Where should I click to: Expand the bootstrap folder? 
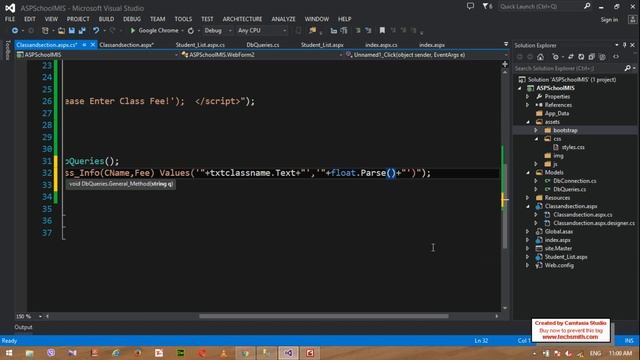pyautogui.click(x=536, y=130)
